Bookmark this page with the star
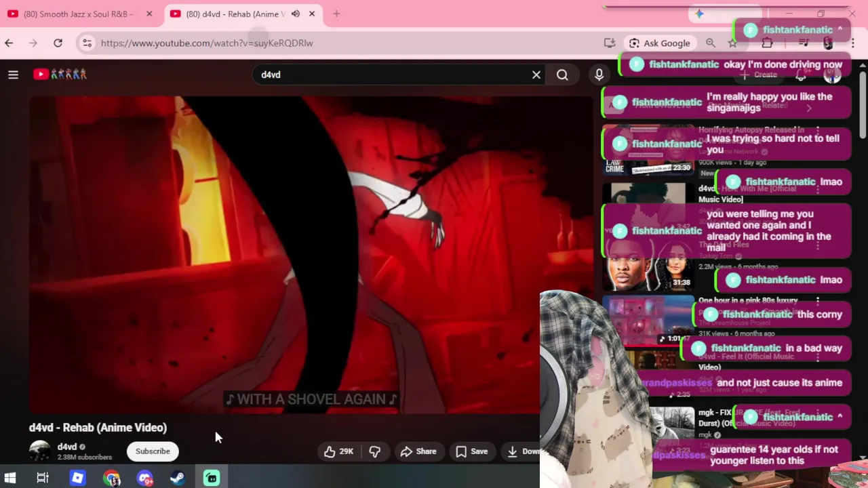868x488 pixels. tap(732, 43)
